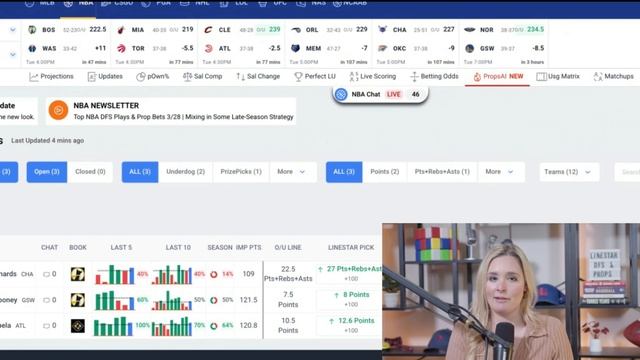The image size is (640, 360).
Task: Filter props by Pts+Rebs+Asts (1)
Action: pyautogui.click(x=442, y=172)
